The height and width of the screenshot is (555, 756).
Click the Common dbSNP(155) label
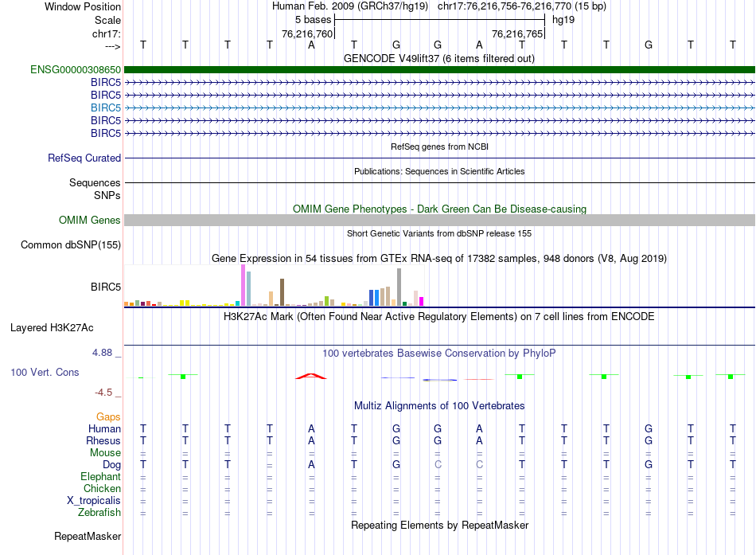(71, 244)
